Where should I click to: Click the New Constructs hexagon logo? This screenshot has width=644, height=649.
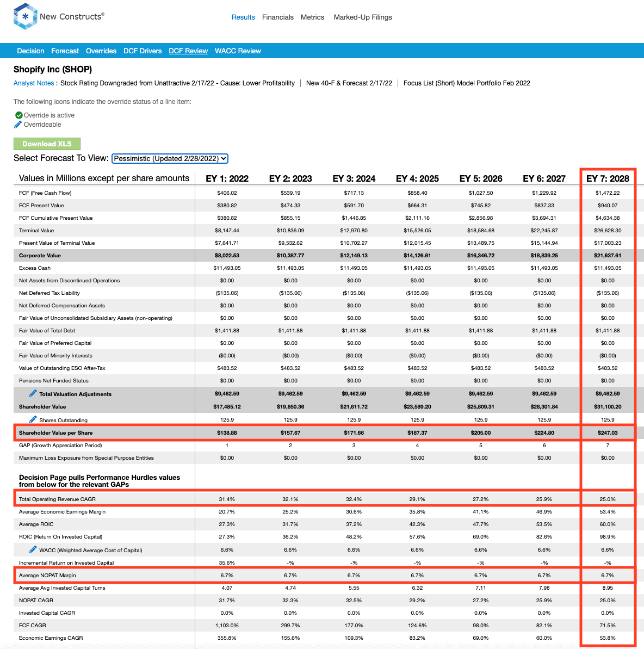click(25, 16)
